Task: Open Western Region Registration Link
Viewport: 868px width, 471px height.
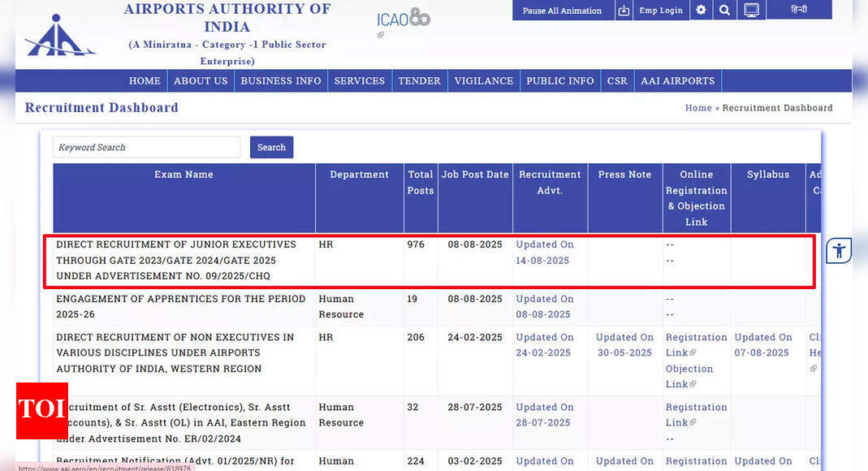Action: 696,345
